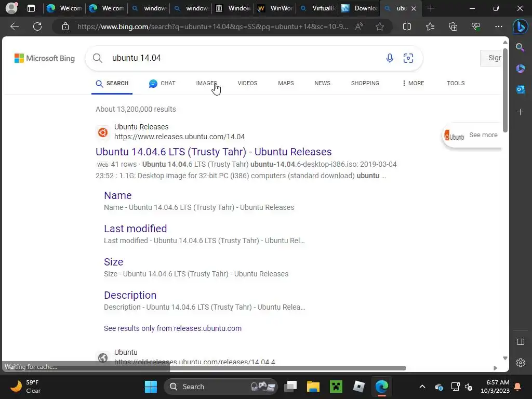
Task: Switch to the VirtualBox search tab
Action: coord(317,8)
